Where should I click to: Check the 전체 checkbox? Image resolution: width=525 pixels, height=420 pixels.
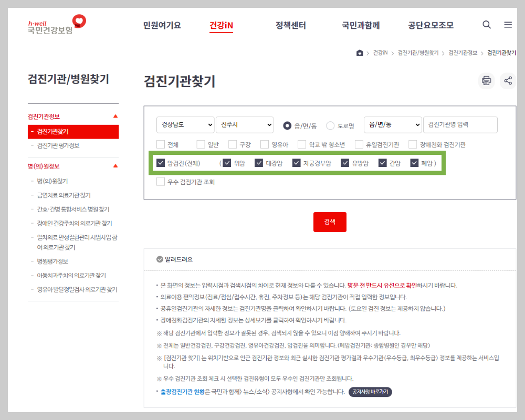[x=161, y=144]
